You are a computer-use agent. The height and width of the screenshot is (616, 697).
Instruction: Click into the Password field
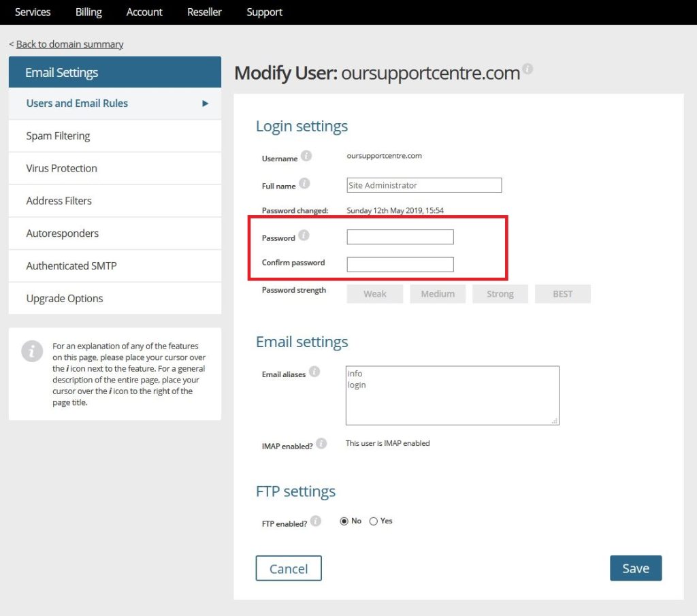(400, 237)
